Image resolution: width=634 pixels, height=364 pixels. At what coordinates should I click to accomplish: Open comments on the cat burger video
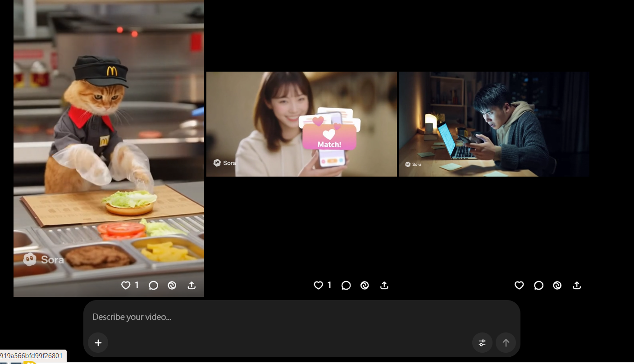pos(153,285)
